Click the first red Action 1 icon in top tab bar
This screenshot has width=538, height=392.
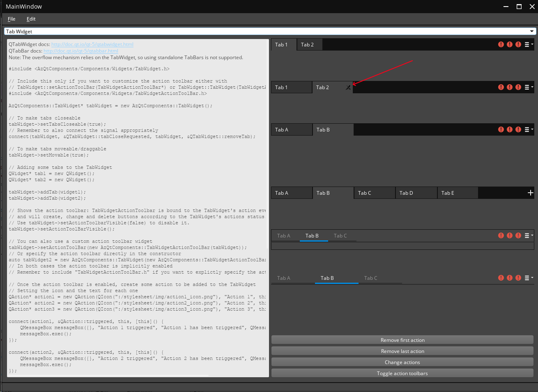click(x=501, y=44)
